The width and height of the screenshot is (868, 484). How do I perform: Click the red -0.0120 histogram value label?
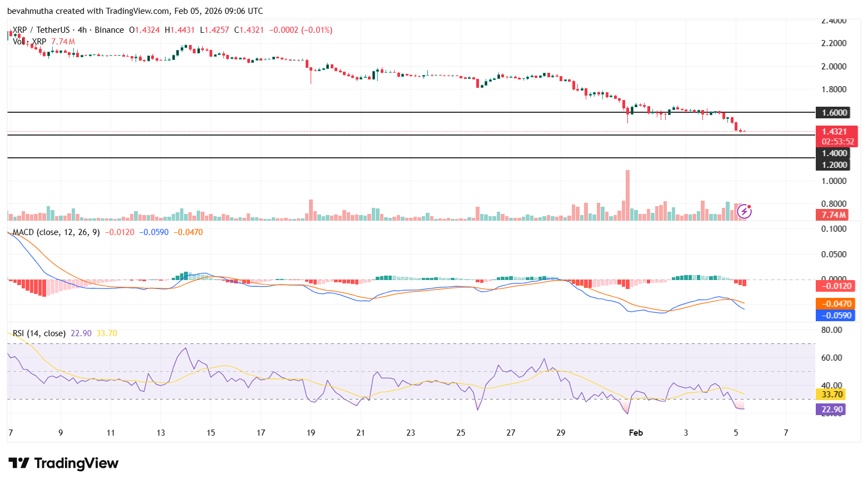click(x=836, y=286)
